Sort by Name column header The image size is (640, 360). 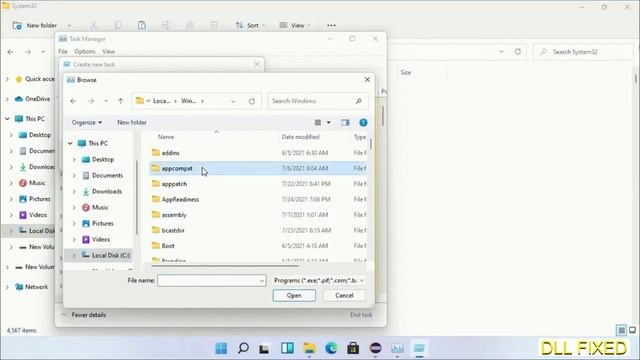pyautogui.click(x=166, y=137)
